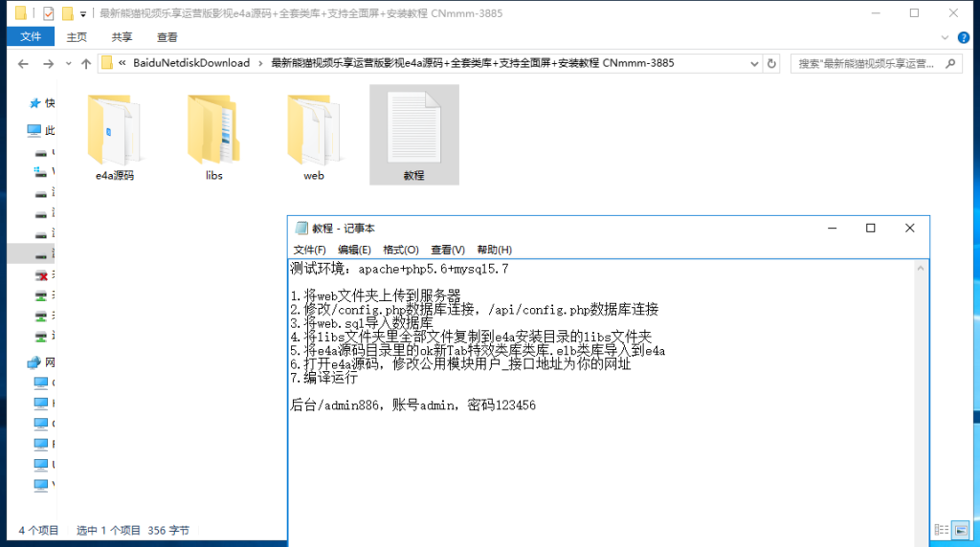Click the Explorer folder title icon
The image size is (980, 547).
click(21, 13)
